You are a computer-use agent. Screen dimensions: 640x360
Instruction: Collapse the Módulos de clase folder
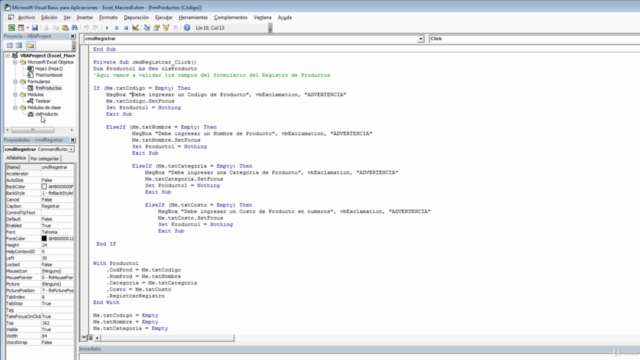(15, 108)
